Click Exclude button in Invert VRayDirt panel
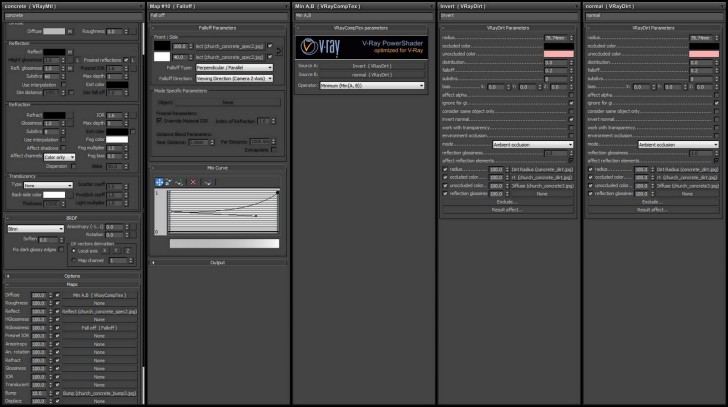Screen dimensions: 728x407 (507, 202)
